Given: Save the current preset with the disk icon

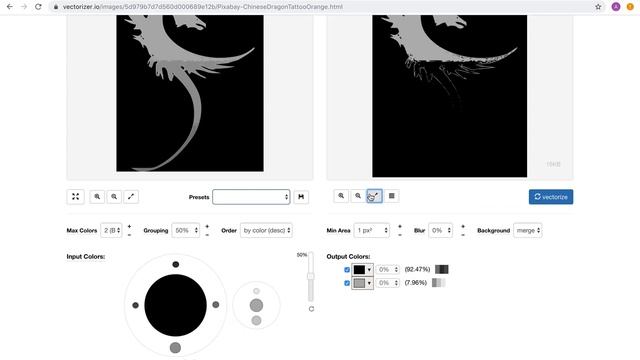Looking at the screenshot, I should pos(301,197).
